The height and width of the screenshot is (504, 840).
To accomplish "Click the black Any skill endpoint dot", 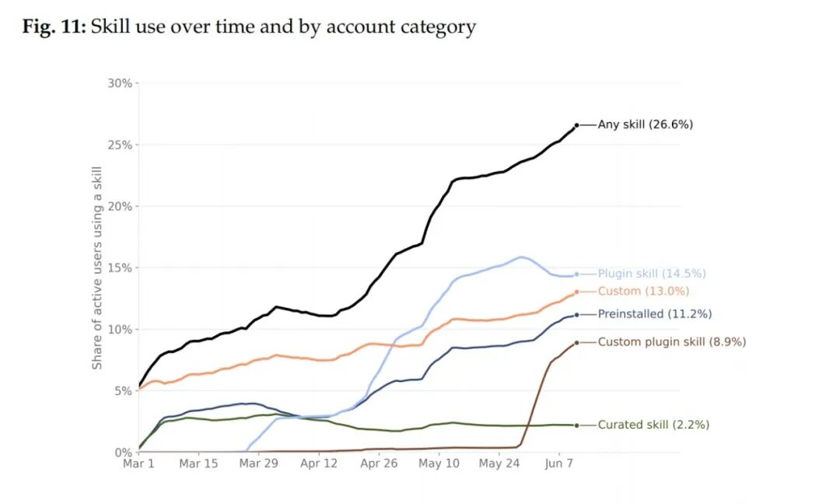I will (x=577, y=125).
